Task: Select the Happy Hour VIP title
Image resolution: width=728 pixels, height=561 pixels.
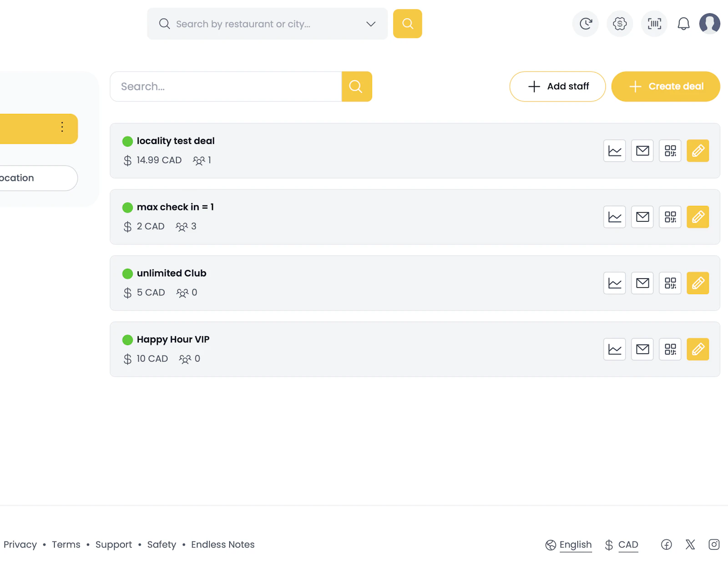Action: click(x=173, y=340)
